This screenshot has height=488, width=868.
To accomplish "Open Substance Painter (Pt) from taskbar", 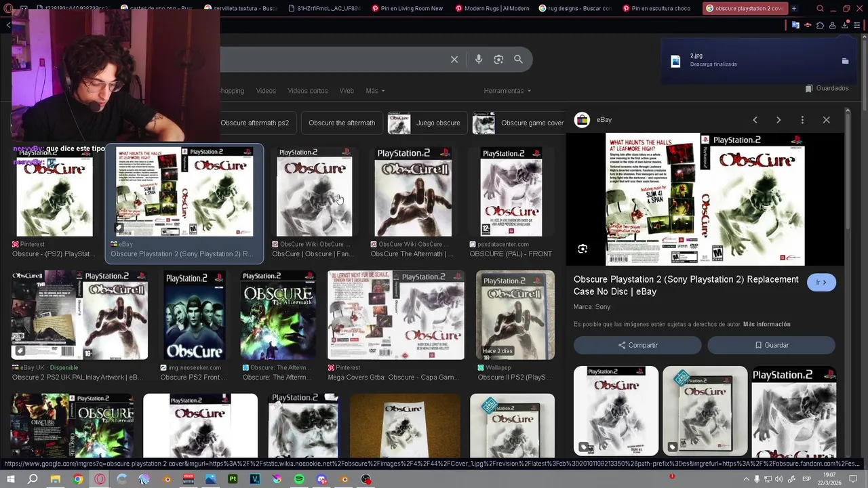I will click(x=233, y=479).
